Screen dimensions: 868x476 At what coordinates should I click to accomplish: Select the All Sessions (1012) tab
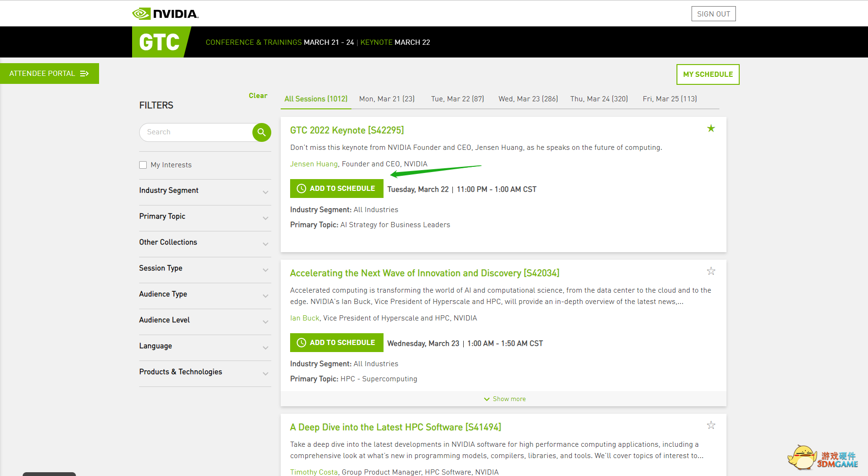(x=316, y=99)
